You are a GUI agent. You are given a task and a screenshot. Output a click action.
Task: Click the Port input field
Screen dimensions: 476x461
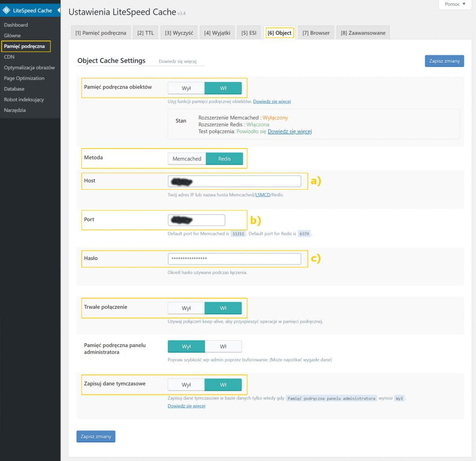(197, 220)
